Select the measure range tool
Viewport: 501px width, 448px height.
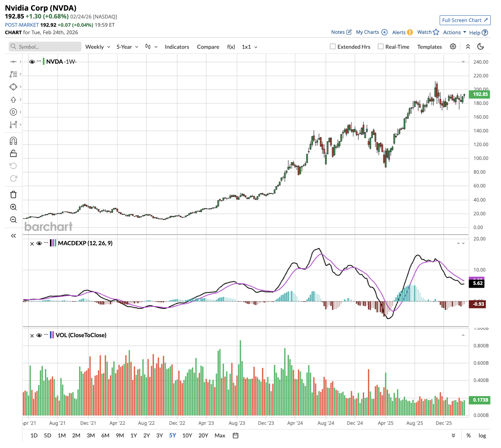click(x=13, y=125)
